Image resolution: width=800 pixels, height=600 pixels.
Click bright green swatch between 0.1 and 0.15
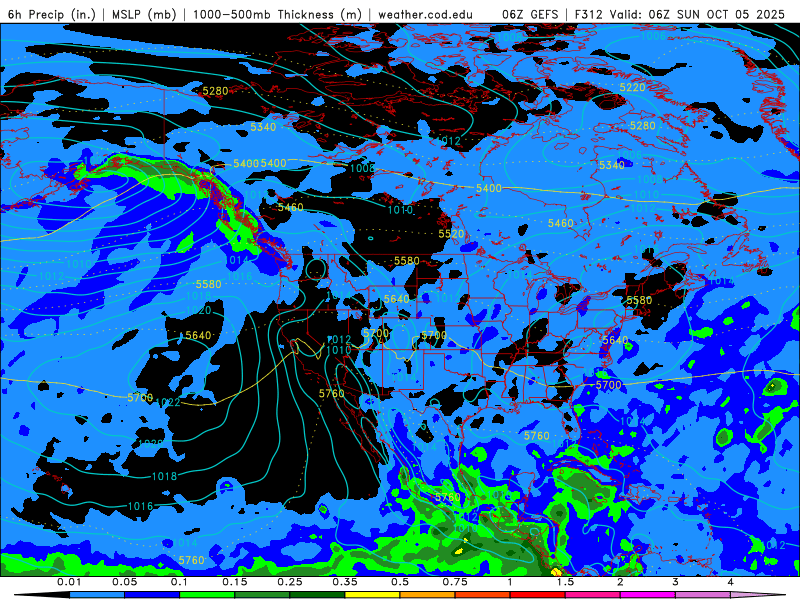point(207,595)
